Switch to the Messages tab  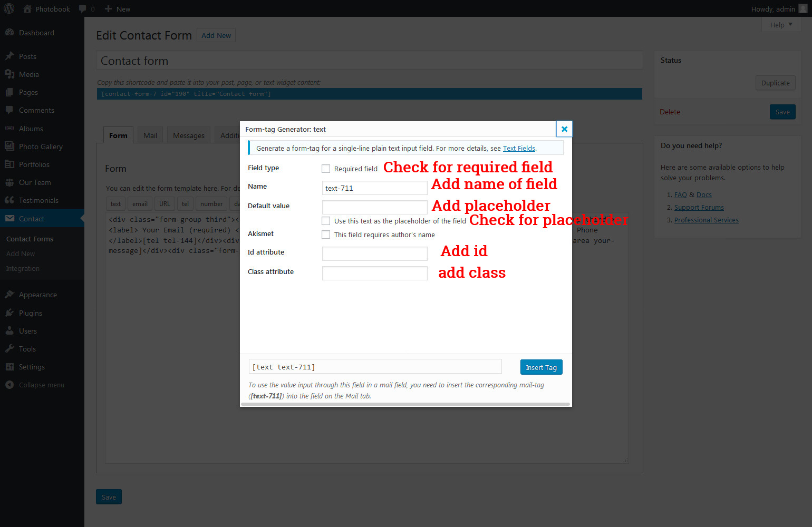(x=188, y=135)
